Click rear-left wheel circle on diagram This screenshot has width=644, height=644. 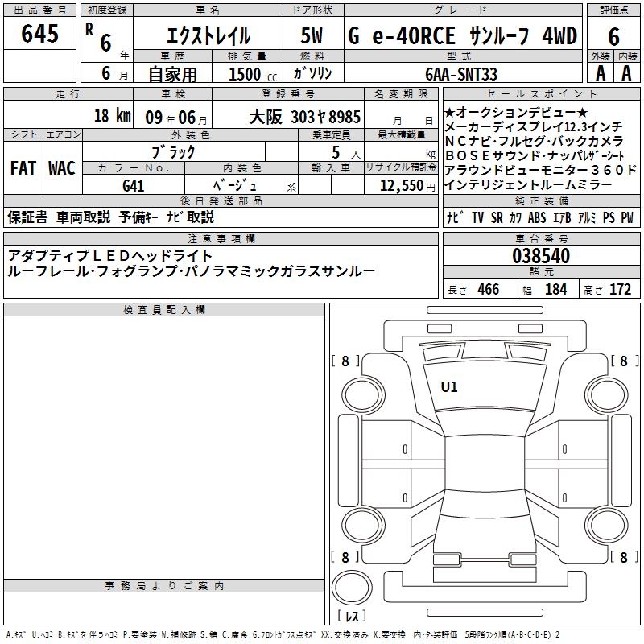pyautogui.click(x=363, y=525)
